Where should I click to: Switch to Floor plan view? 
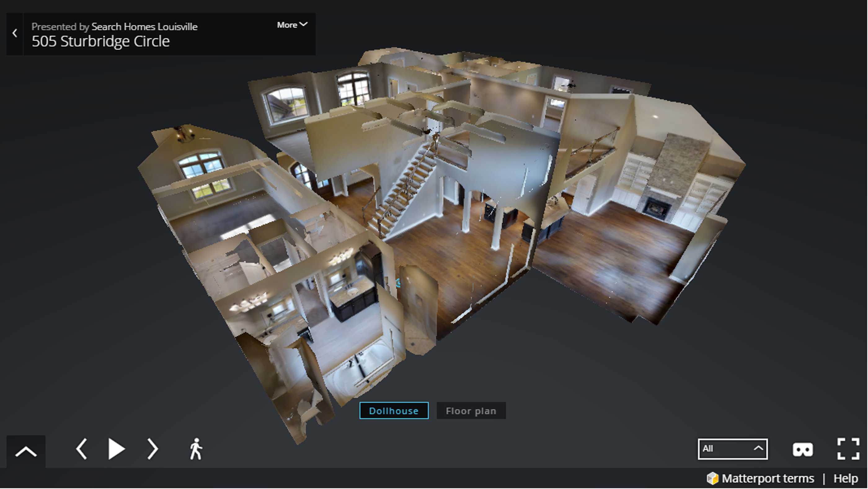pyautogui.click(x=471, y=411)
